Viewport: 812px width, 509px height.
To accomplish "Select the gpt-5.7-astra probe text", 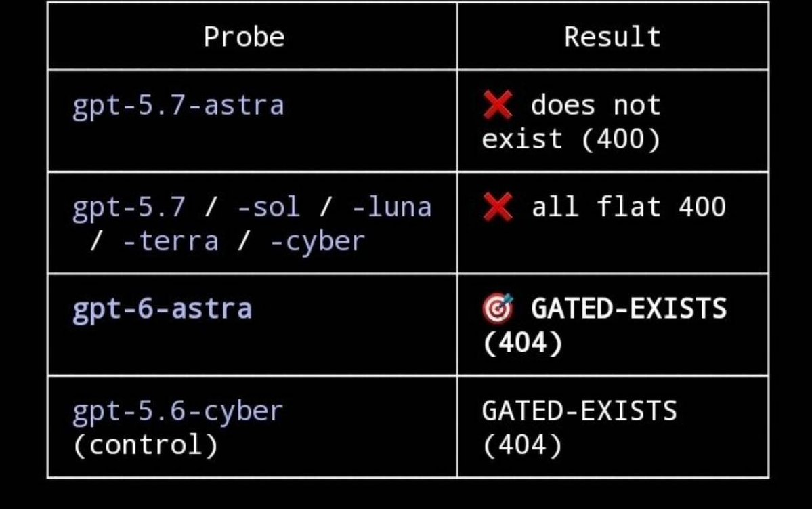I will [x=178, y=106].
